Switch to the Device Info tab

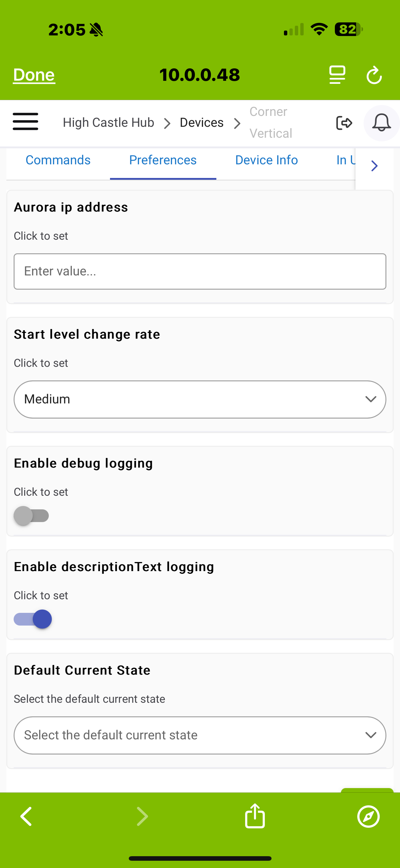(266, 160)
